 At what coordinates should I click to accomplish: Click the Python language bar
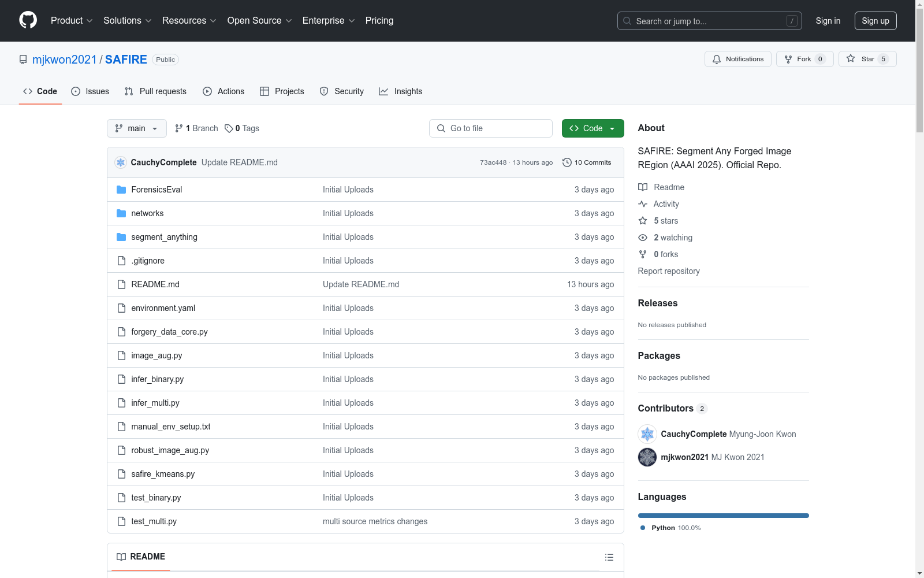pyautogui.click(x=724, y=516)
